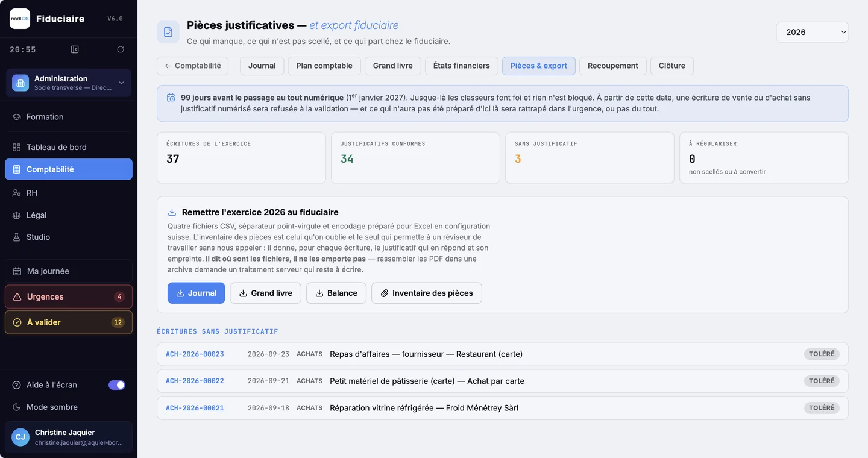Click the Tableau de bord grid icon

click(16, 147)
